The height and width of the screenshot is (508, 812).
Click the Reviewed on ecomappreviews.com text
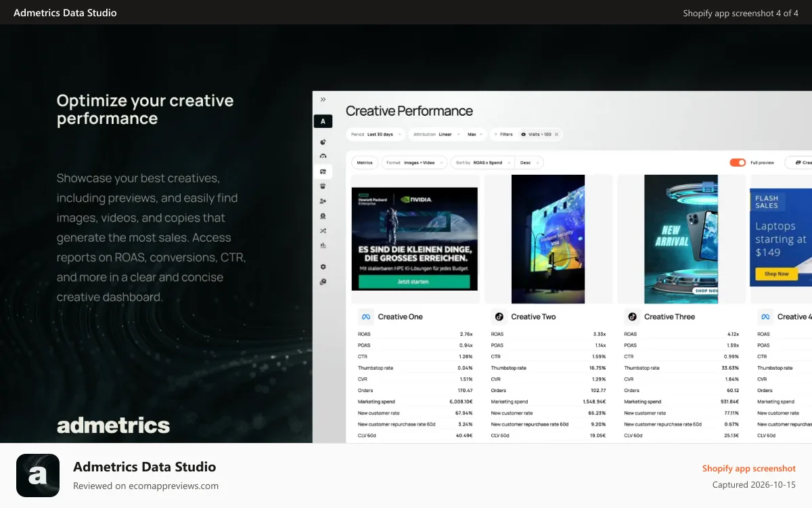tap(145, 486)
